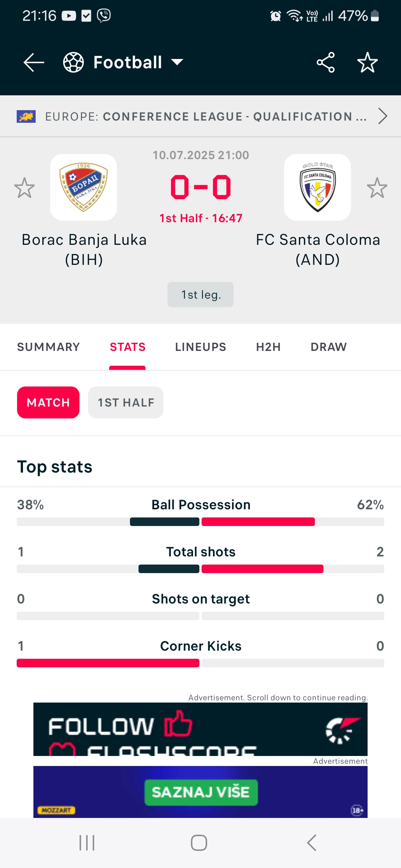Tap the Ball Possession progress bar
Image resolution: width=401 pixels, height=868 pixels.
pos(200,522)
